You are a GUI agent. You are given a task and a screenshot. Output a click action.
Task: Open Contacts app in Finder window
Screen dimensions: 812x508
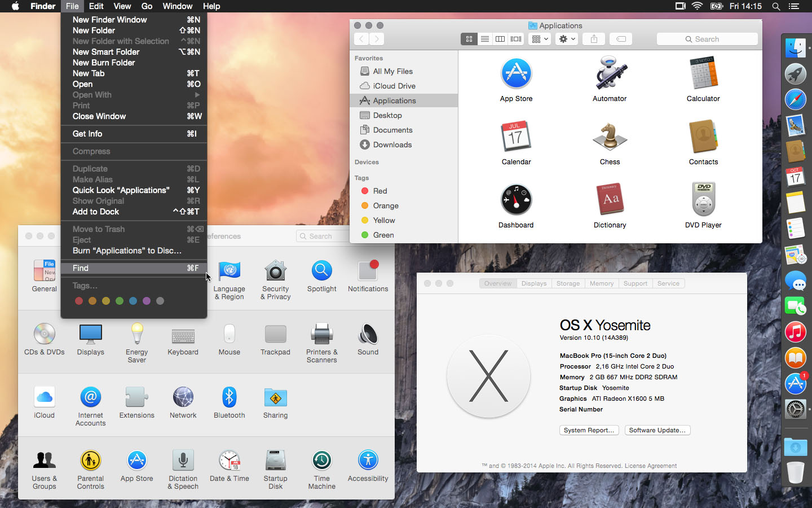coord(703,137)
